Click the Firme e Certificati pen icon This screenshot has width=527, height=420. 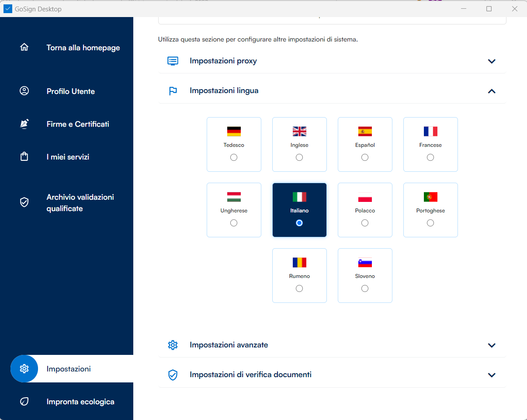24,124
